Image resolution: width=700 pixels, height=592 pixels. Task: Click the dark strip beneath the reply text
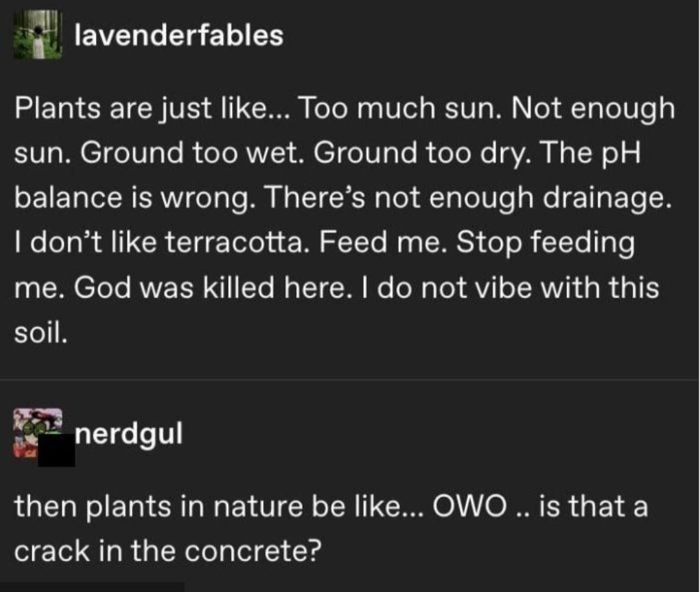point(92,587)
